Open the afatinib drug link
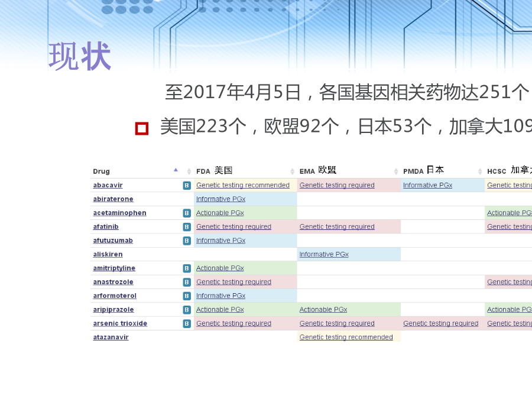 pos(106,226)
